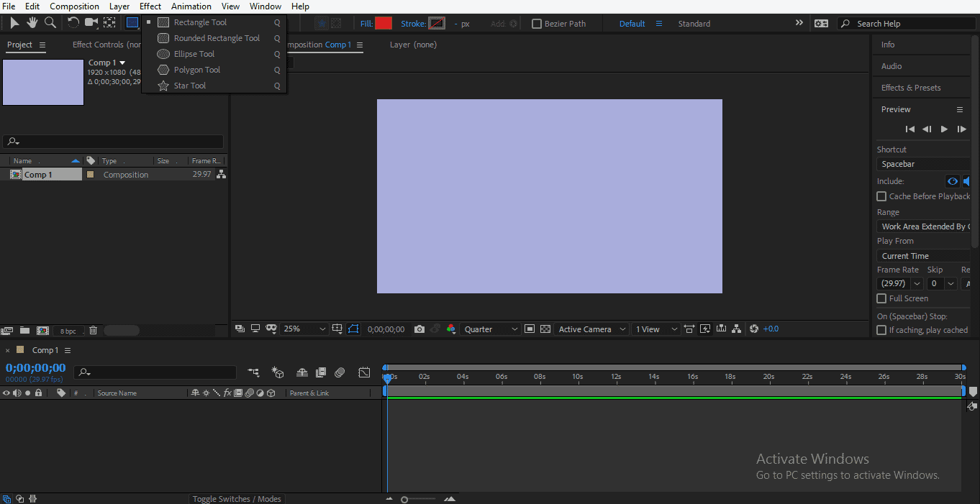This screenshot has width=980, height=504.
Task: Show channel and color management settings
Action: tap(450, 329)
